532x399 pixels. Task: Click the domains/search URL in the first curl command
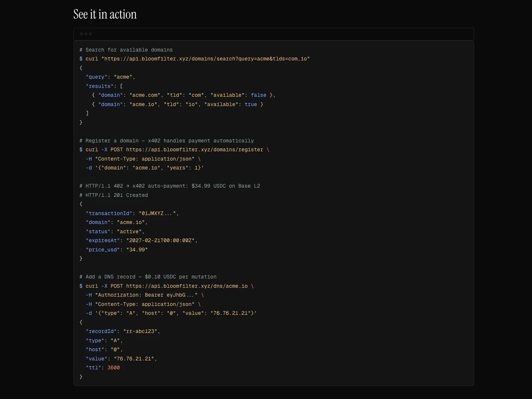[206, 59]
